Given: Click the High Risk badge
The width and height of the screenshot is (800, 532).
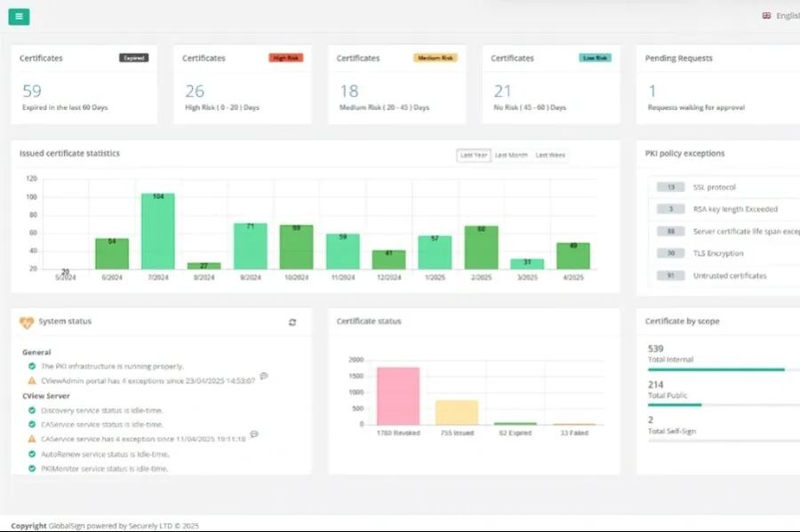Looking at the screenshot, I should click(286, 58).
